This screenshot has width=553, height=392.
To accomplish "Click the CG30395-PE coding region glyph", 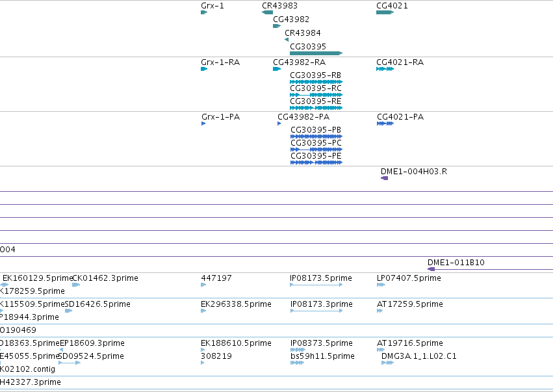I will tap(316, 163).
